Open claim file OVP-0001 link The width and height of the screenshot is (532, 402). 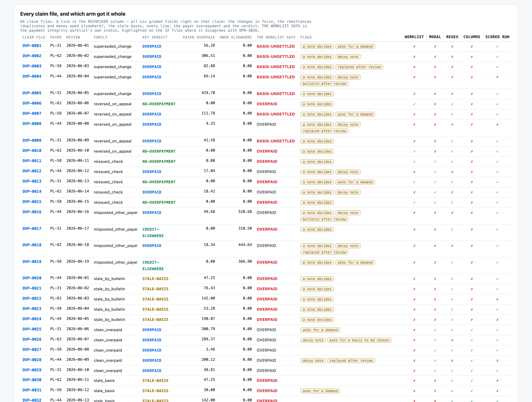32,46
